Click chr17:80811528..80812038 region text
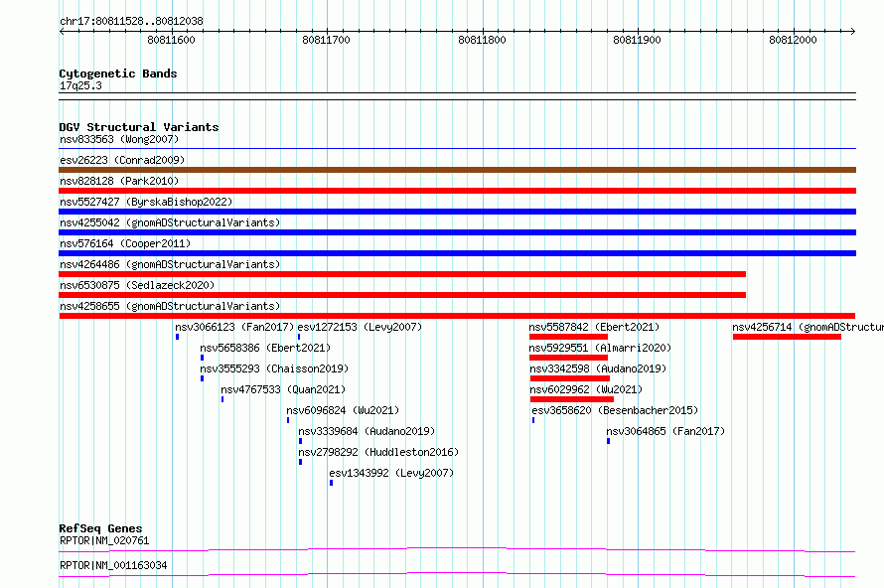884x588 pixels. click(x=131, y=22)
